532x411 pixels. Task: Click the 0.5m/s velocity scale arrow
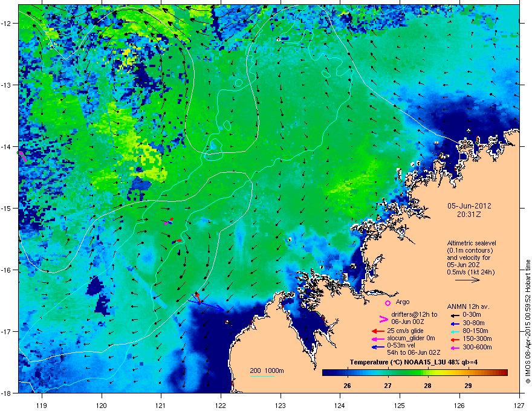tap(467, 280)
